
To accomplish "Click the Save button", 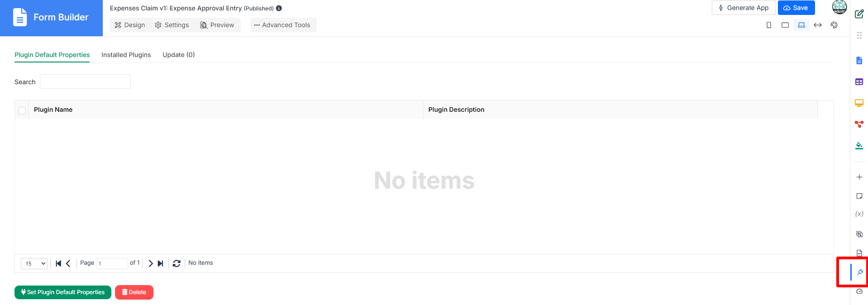I will coord(796,8).
